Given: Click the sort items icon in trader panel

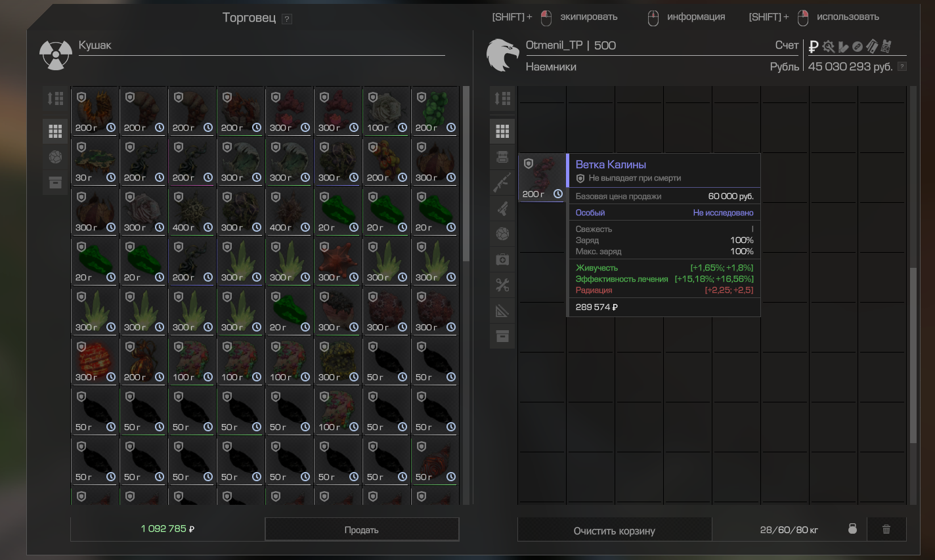Looking at the screenshot, I should point(55,98).
